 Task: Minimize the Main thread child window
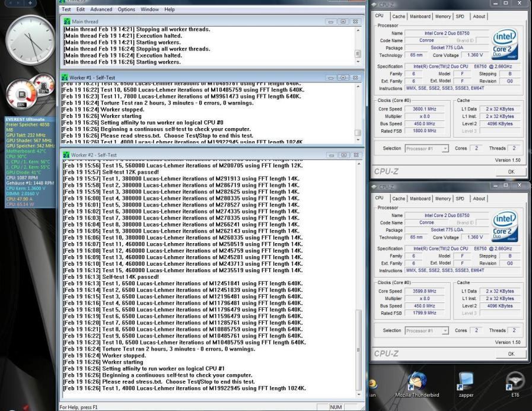coord(330,22)
